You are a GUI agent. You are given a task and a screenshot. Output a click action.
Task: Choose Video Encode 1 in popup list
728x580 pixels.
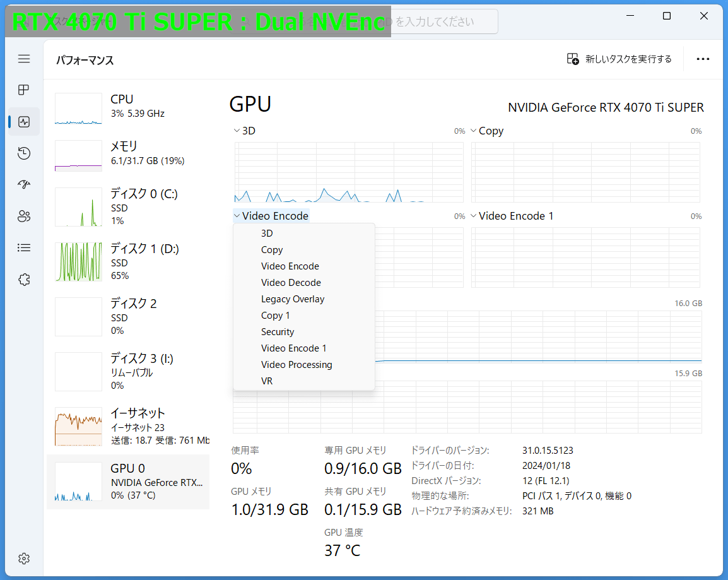[x=303, y=348]
